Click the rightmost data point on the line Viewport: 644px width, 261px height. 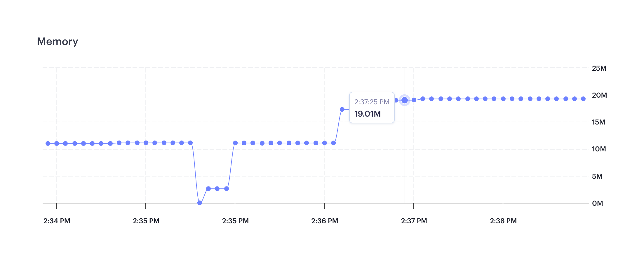coord(583,99)
